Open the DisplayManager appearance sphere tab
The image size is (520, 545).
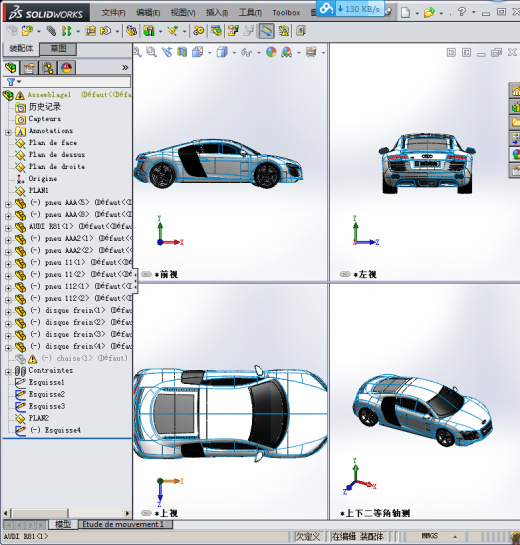click(66, 67)
